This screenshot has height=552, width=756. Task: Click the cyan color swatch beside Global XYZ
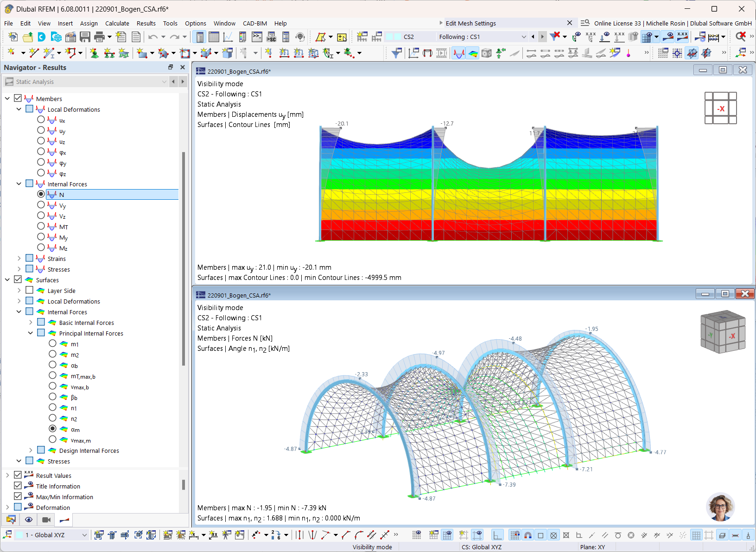(20, 535)
